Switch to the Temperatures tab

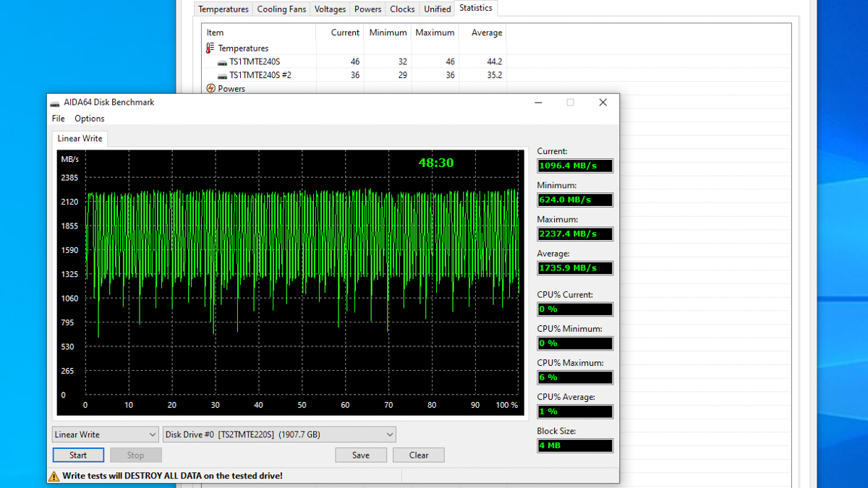[224, 9]
